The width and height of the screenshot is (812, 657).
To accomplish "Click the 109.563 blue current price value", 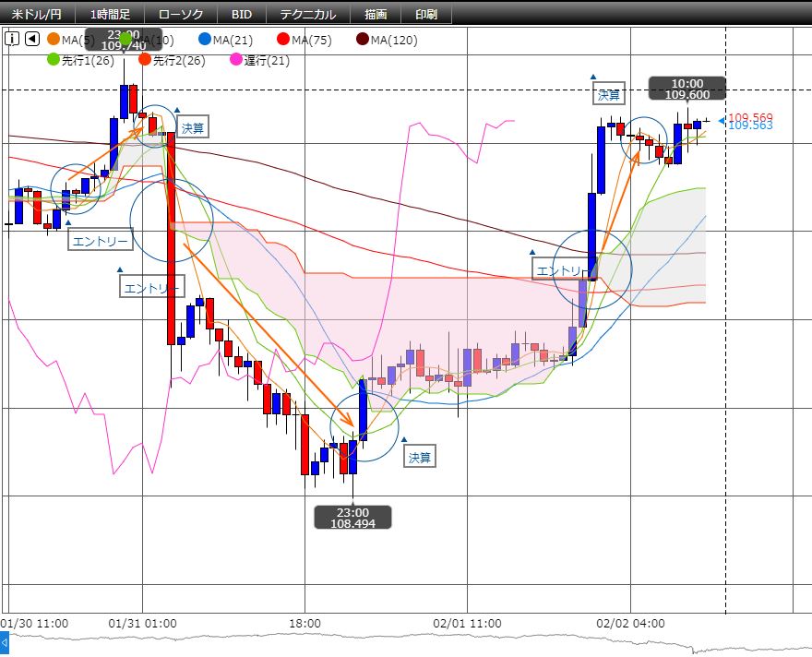I will click(750, 125).
